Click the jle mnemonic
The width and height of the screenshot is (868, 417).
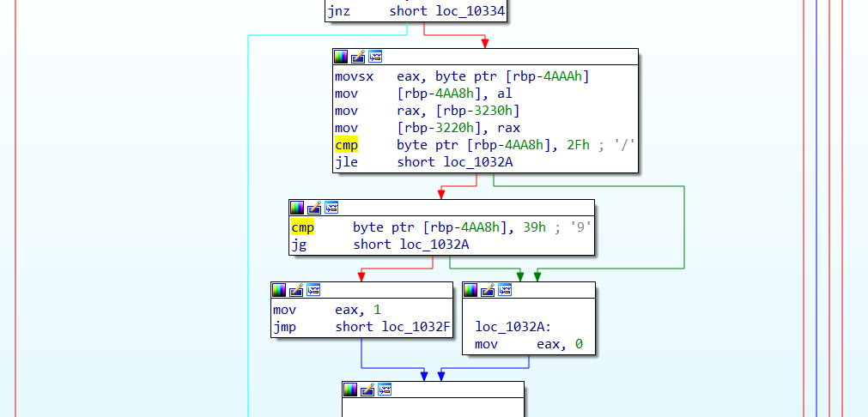[347, 162]
